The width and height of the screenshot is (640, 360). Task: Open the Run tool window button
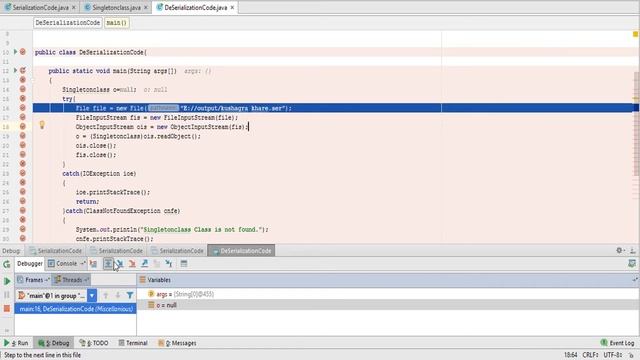[16, 343]
